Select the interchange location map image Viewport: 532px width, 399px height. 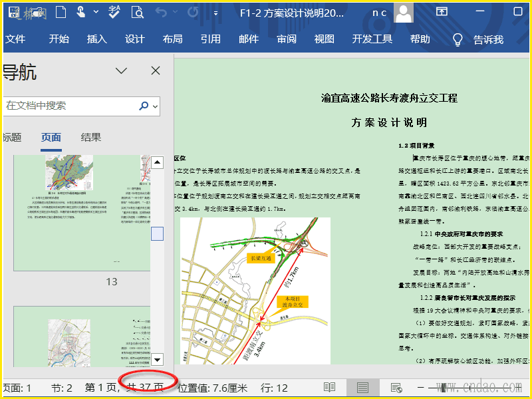(x=255, y=291)
